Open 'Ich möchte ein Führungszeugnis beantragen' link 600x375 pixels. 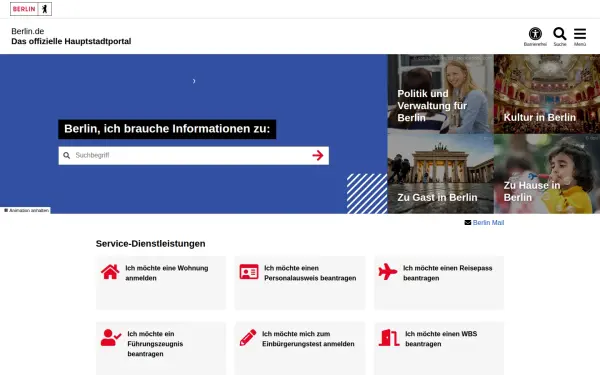[155, 344]
